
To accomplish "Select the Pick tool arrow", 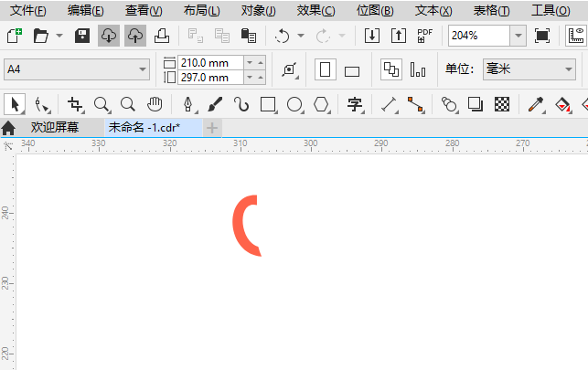I will pos(15,104).
